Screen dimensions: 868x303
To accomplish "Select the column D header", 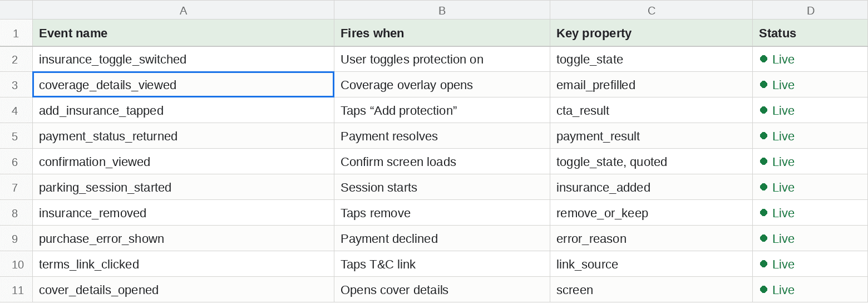I will (x=810, y=10).
